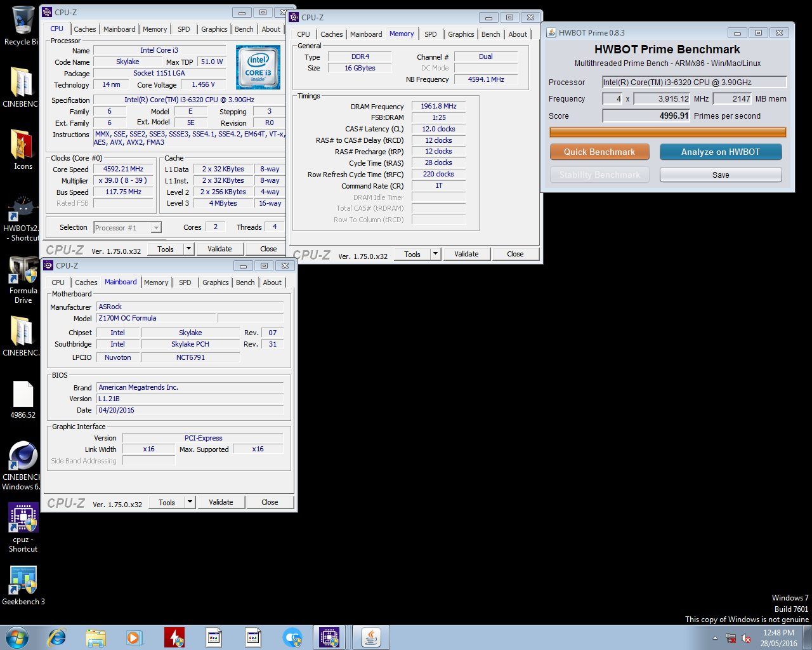Select Core Voltage value 1.456 V

click(x=203, y=84)
